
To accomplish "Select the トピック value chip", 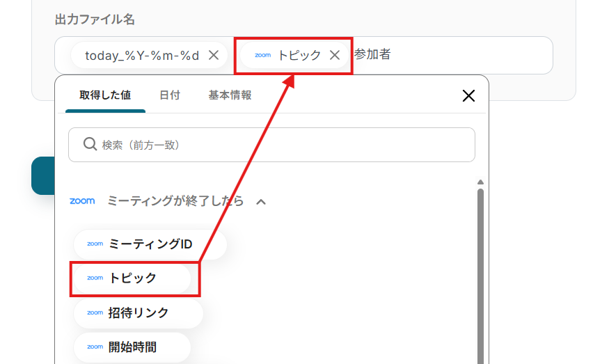I will tap(132, 278).
